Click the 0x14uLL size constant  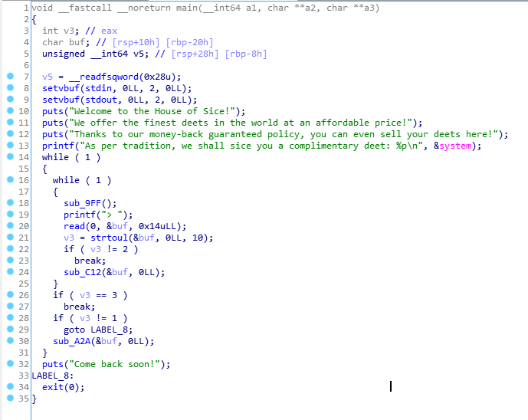pos(160,226)
